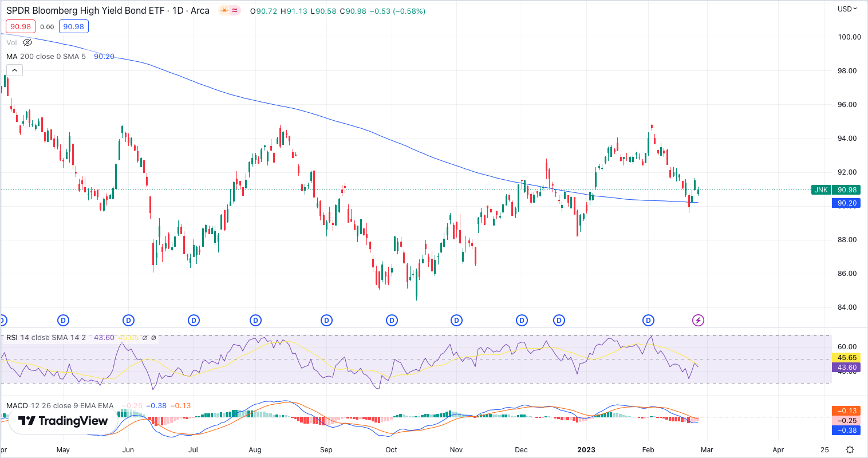Click the yellow 45.65 RSI axis label
The image size is (868, 458).
[846, 357]
